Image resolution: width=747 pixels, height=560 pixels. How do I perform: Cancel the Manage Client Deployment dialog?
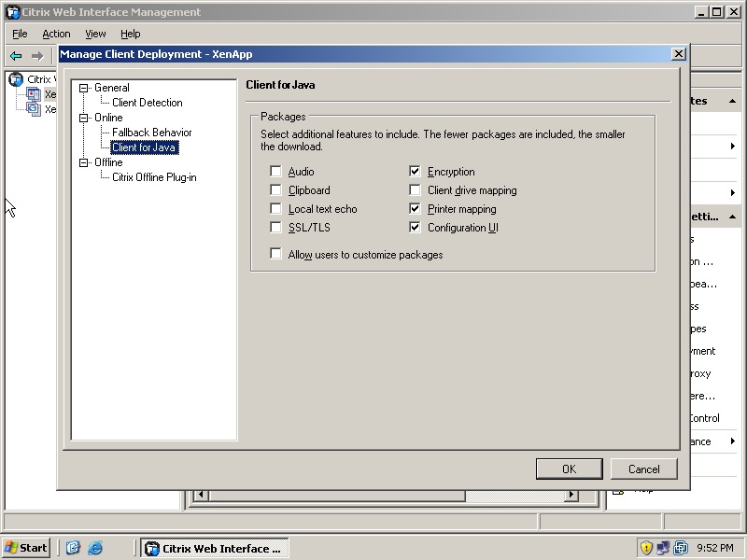pyautogui.click(x=644, y=469)
